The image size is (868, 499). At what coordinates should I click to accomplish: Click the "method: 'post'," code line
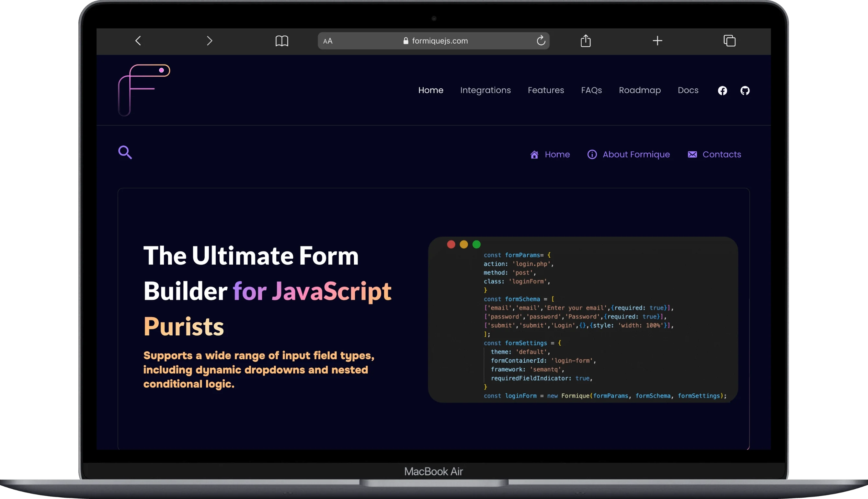pos(510,273)
